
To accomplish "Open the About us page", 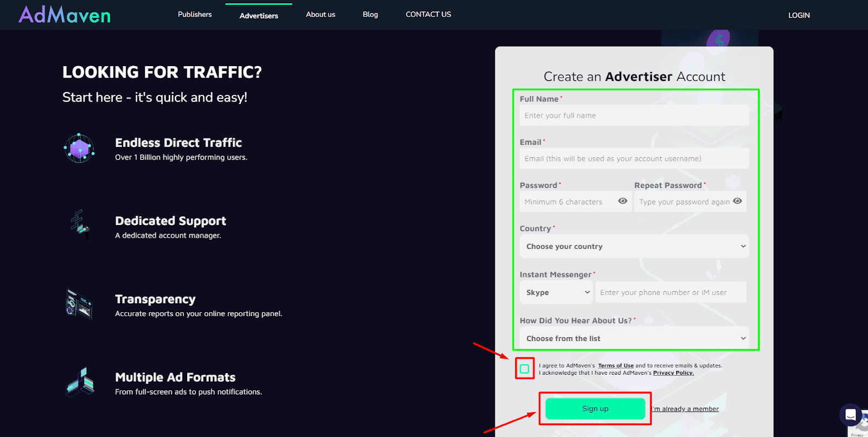I will [x=321, y=15].
